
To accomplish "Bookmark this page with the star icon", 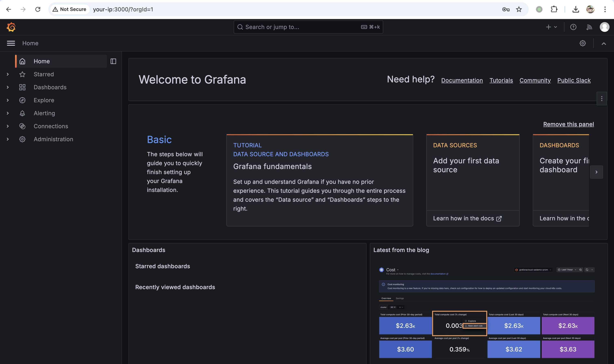I will tap(519, 9).
